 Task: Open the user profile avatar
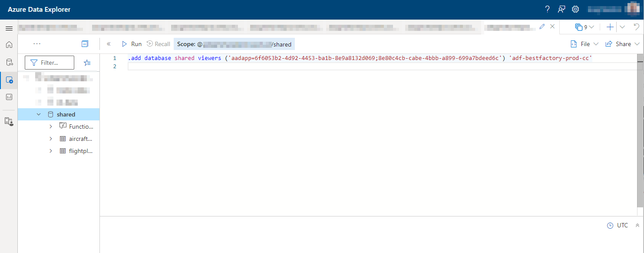(x=634, y=9)
